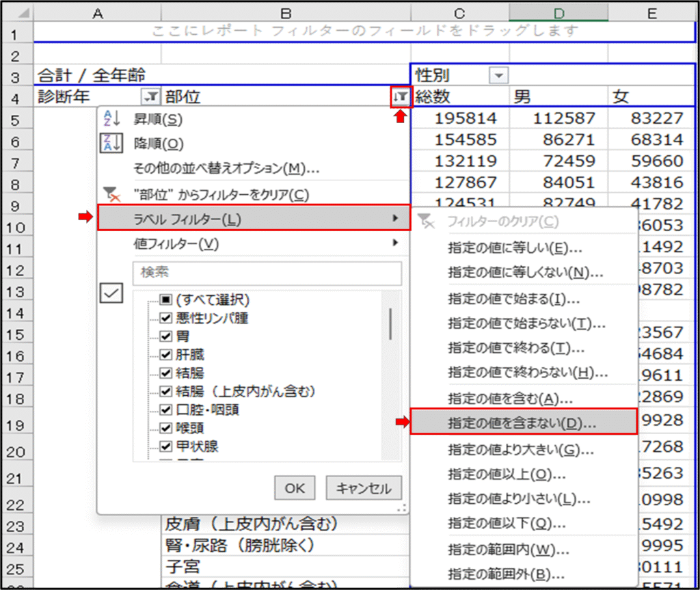
Task: Uncheck the 肝臓 checkbox
Action: [165, 355]
